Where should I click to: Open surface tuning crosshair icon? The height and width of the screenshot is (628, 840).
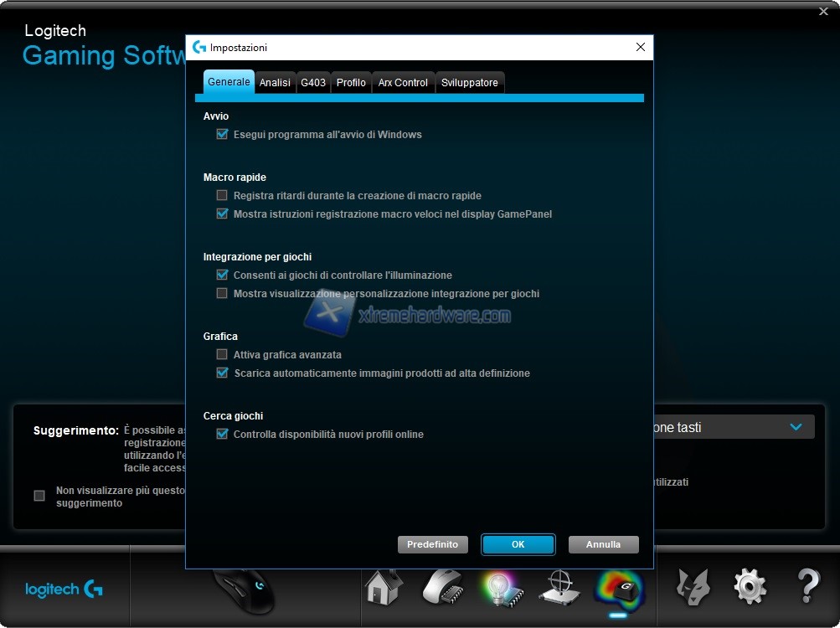pos(559,588)
